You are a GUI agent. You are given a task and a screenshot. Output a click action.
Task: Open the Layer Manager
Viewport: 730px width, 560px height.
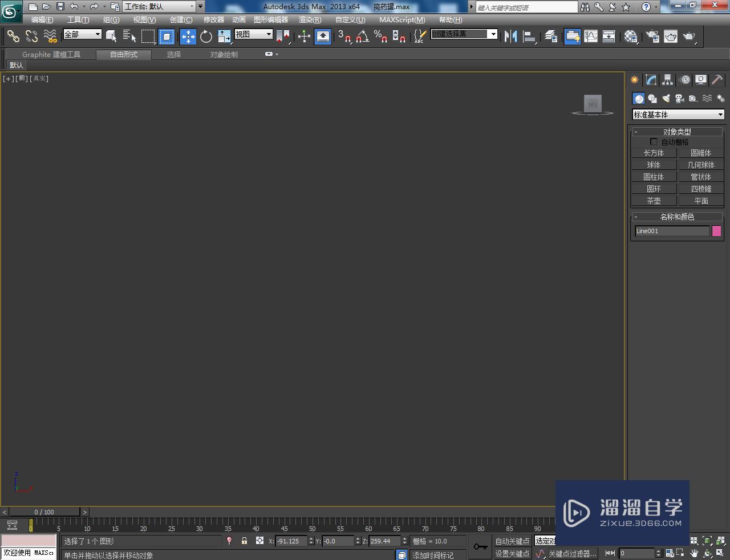click(x=550, y=36)
